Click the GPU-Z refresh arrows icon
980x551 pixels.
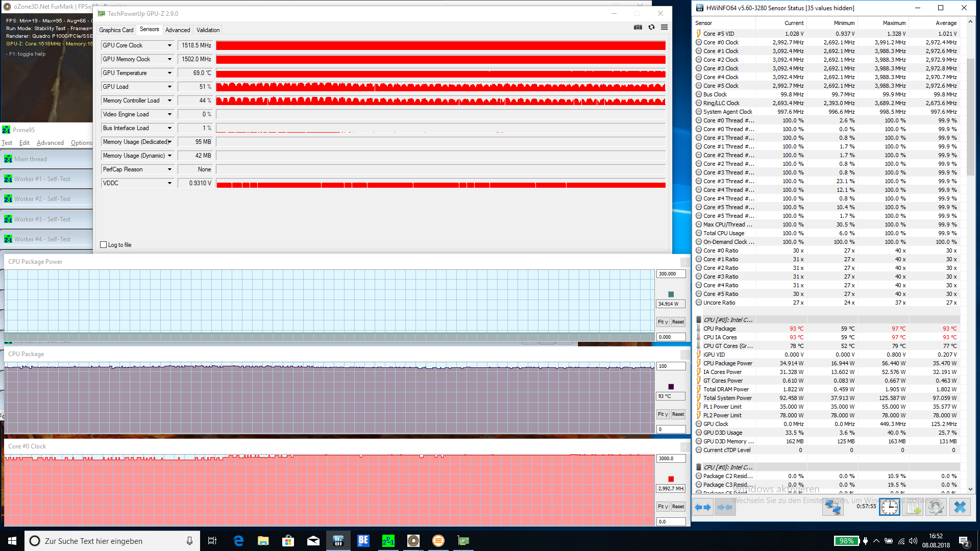tap(651, 27)
